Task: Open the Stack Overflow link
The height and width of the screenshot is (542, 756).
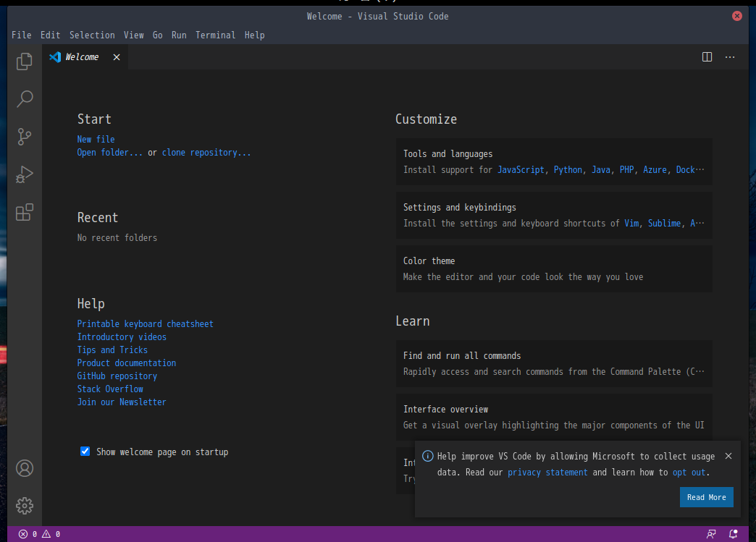Action: pyautogui.click(x=110, y=389)
